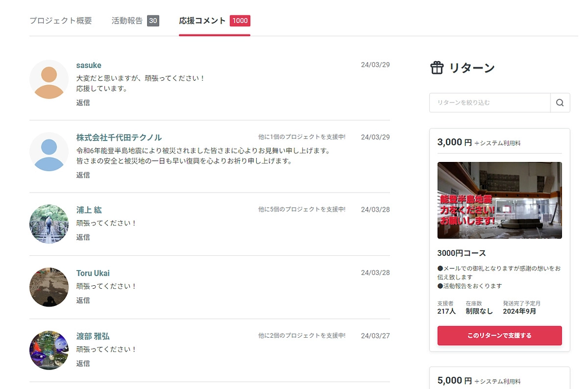Switch to the プロジェクト概要 tab

click(x=60, y=20)
